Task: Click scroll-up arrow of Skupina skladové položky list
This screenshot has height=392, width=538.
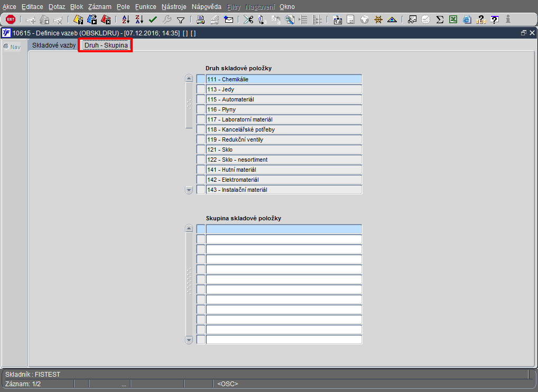Action: pos(189,228)
